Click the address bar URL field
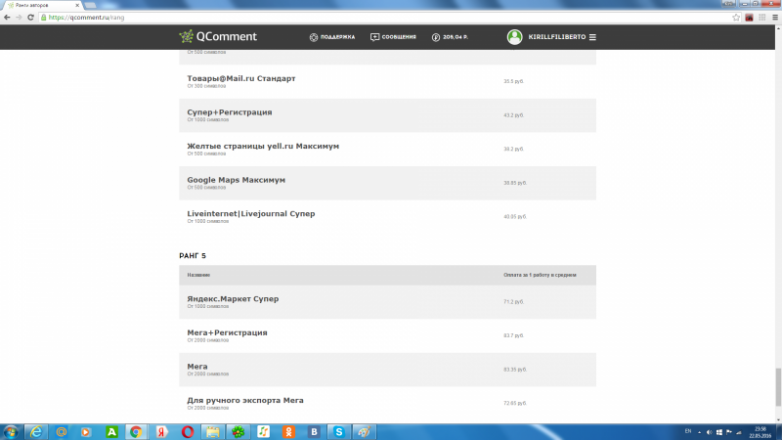Screen dimensions: 782x440 click(384, 17)
